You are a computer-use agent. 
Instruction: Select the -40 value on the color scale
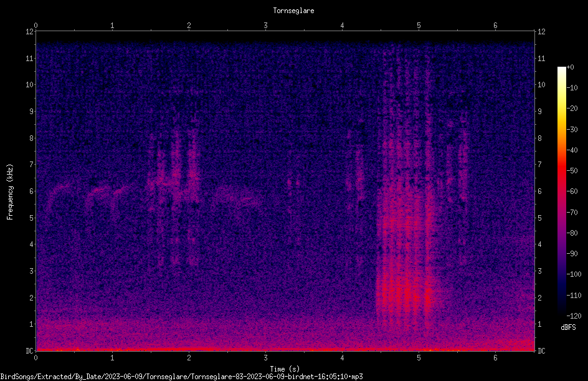pos(572,150)
